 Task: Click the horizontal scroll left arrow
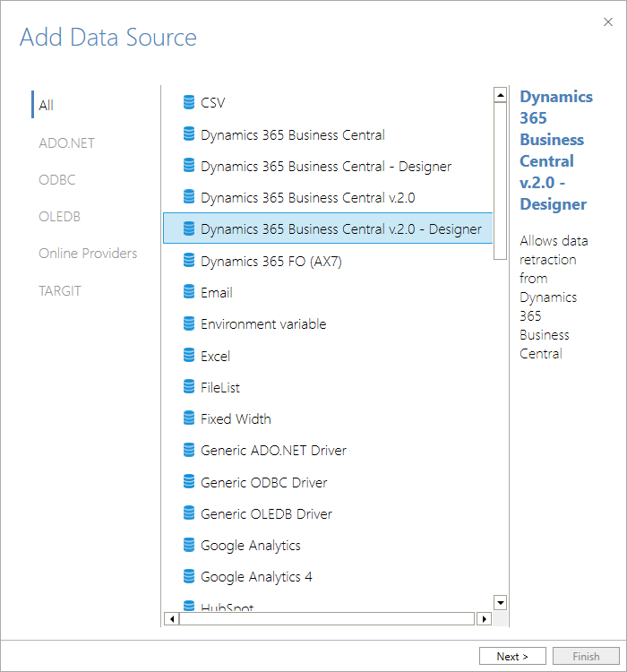click(172, 619)
